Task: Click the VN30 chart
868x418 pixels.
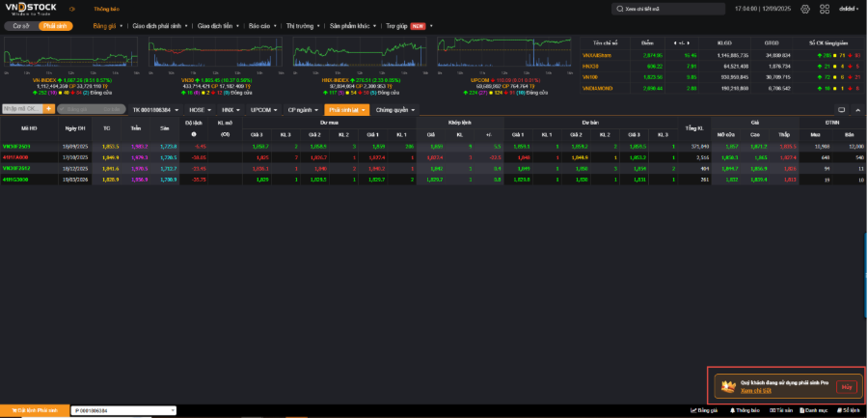Action: coord(215,52)
